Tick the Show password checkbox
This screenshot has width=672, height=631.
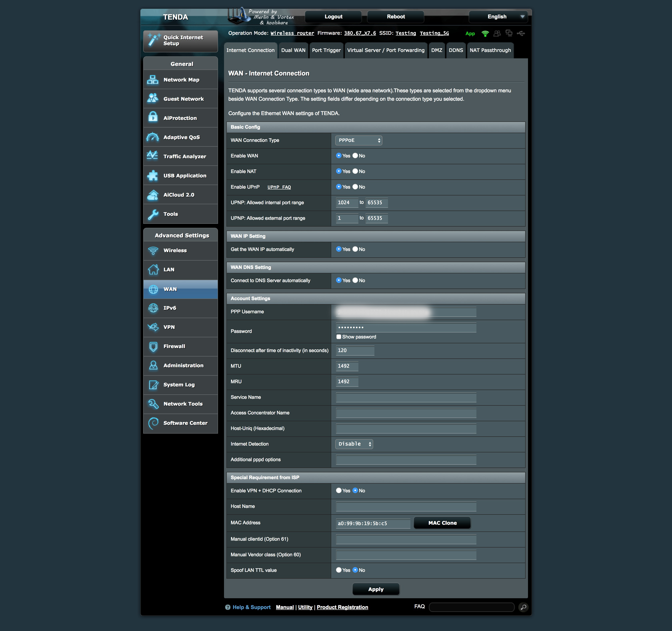point(339,337)
